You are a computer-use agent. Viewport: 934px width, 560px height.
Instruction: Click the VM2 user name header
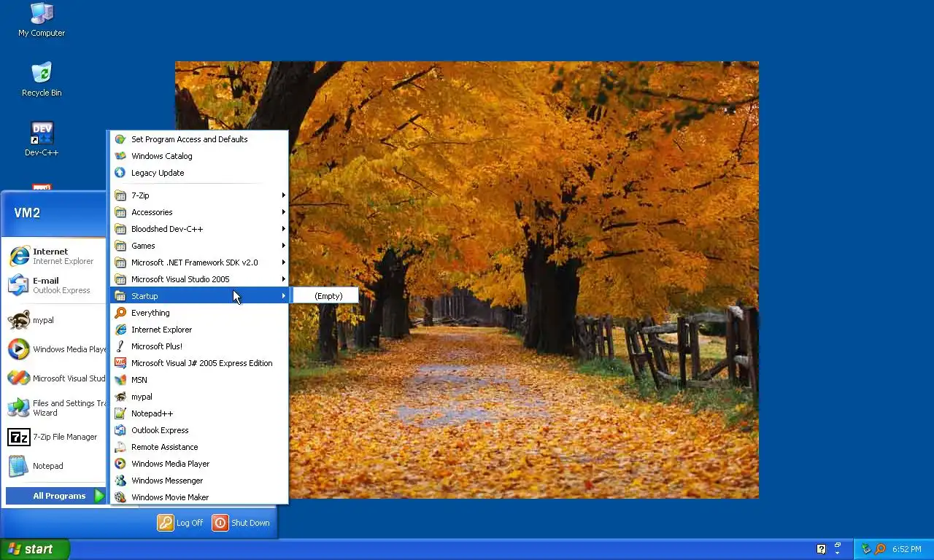pos(27,213)
